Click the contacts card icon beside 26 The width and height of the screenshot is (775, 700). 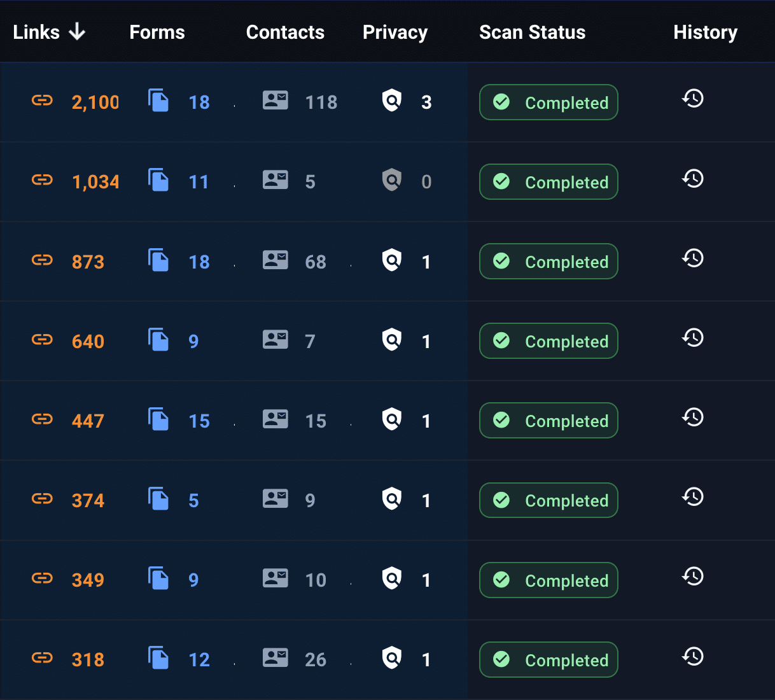(x=276, y=657)
